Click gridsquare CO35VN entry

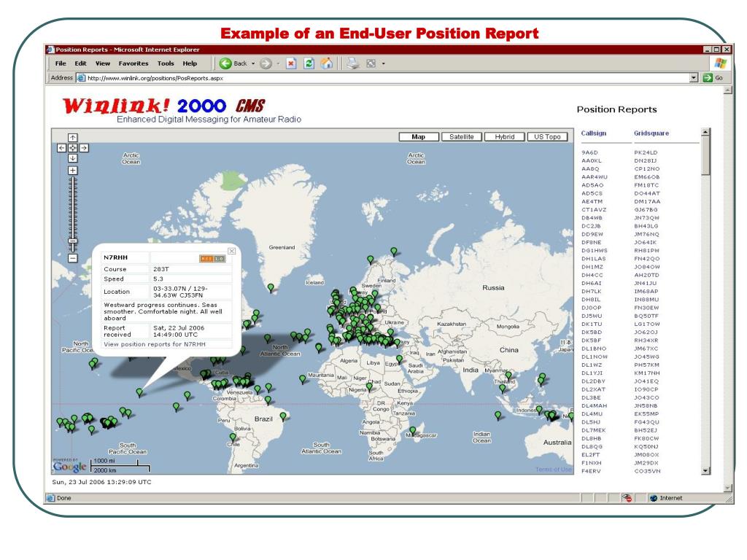(x=647, y=471)
